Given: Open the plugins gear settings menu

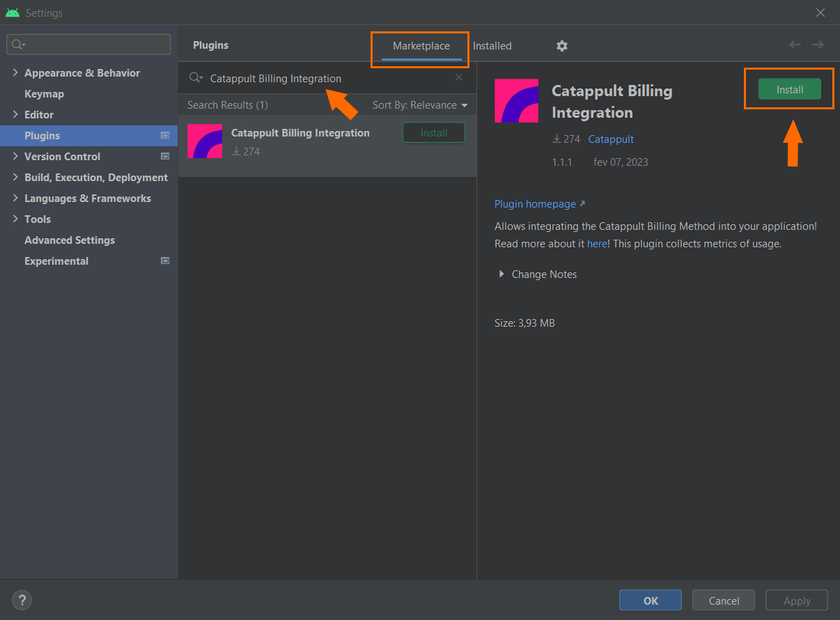Looking at the screenshot, I should (x=562, y=46).
